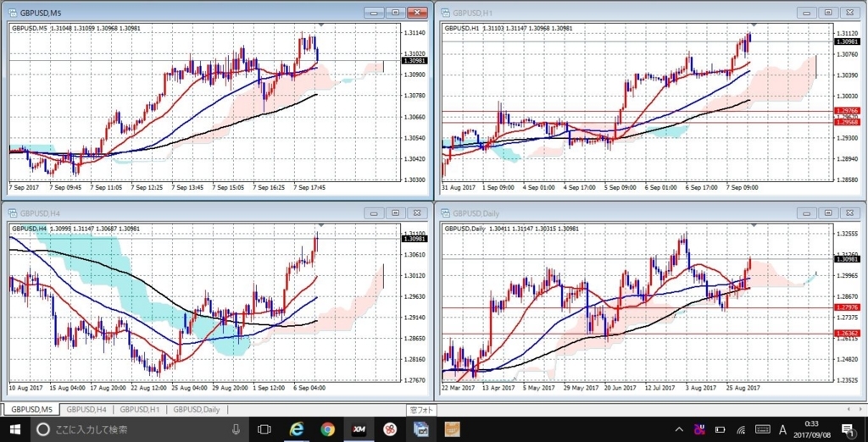The height and width of the screenshot is (442, 868).
Task: Click the chart shift triangle on M5 chart
Action: point(321,25)
